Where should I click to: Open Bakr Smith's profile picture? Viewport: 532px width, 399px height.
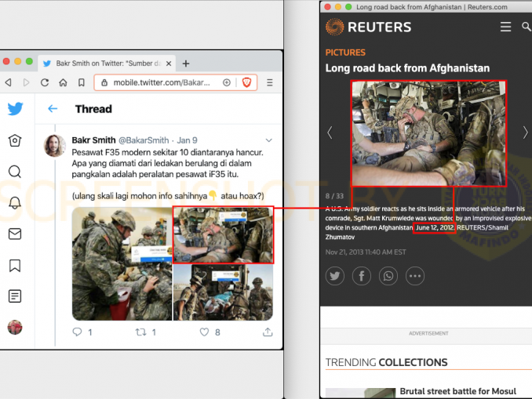[x=55, y=146]
